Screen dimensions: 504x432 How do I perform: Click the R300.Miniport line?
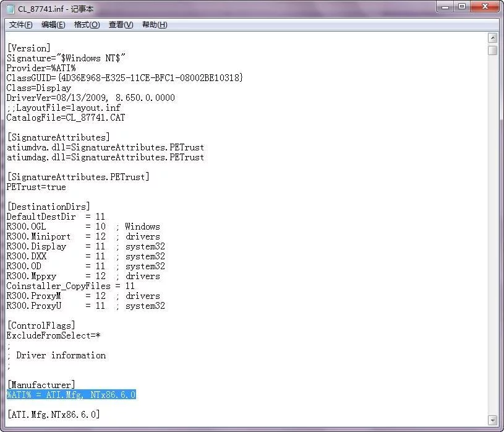tap(83, 236)
